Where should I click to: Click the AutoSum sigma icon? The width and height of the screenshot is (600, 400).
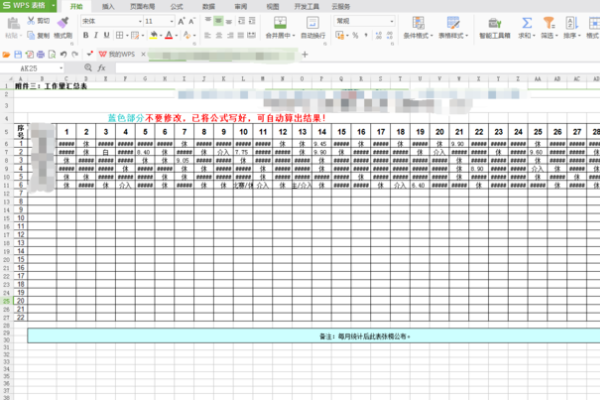tap(527, 23)
